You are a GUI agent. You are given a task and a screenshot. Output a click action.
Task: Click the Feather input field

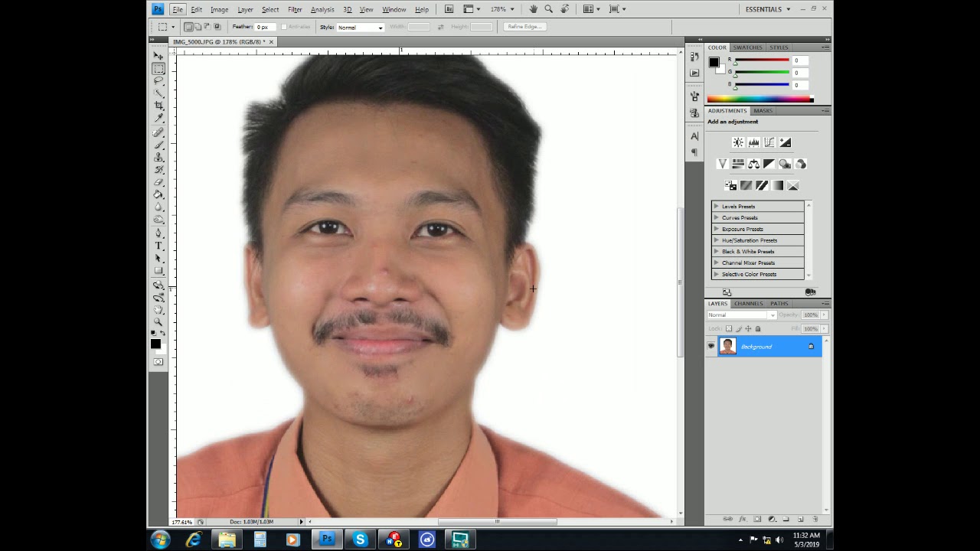coord(265,27)
